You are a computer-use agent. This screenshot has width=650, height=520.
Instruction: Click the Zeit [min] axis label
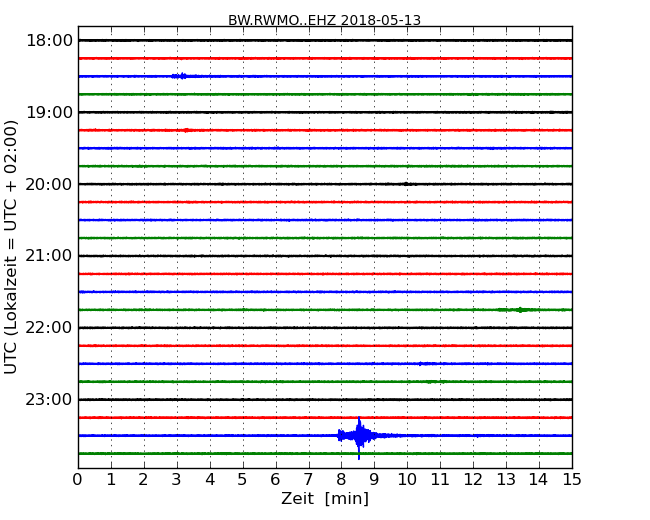(325, 498)
